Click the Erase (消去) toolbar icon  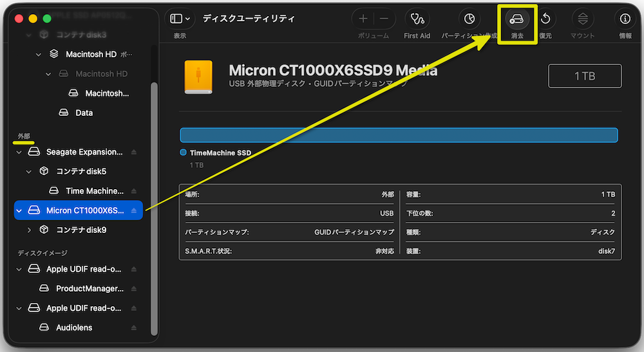coord(516,19)
